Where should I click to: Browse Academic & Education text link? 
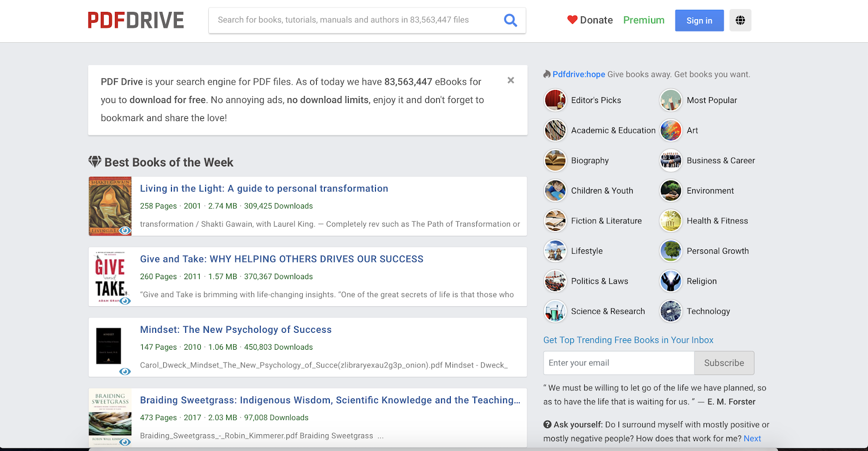[613, 131]
